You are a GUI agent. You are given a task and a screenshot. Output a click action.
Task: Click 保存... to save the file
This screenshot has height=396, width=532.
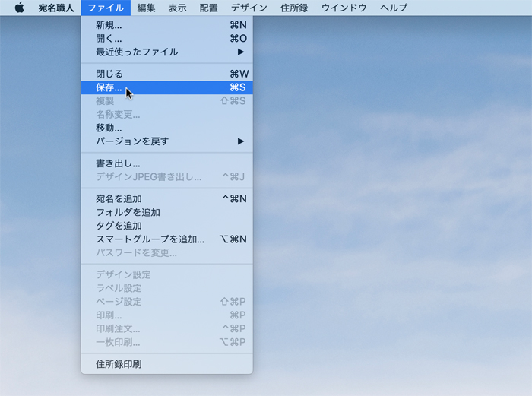[109, 87]
